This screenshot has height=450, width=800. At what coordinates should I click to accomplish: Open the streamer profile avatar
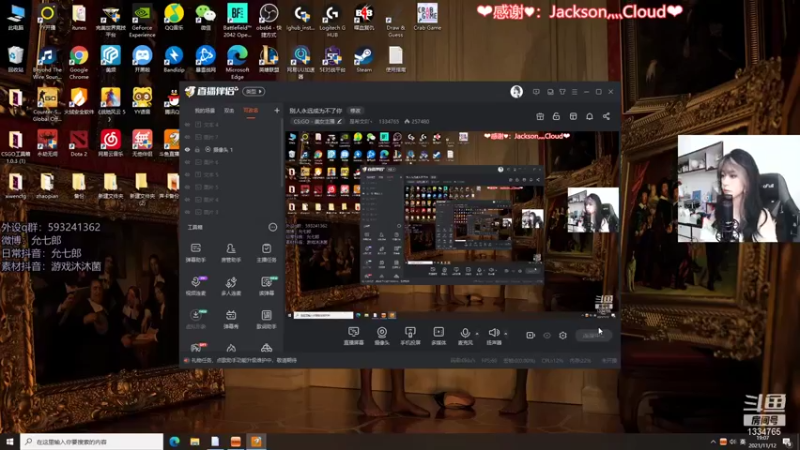click(516, 91)
